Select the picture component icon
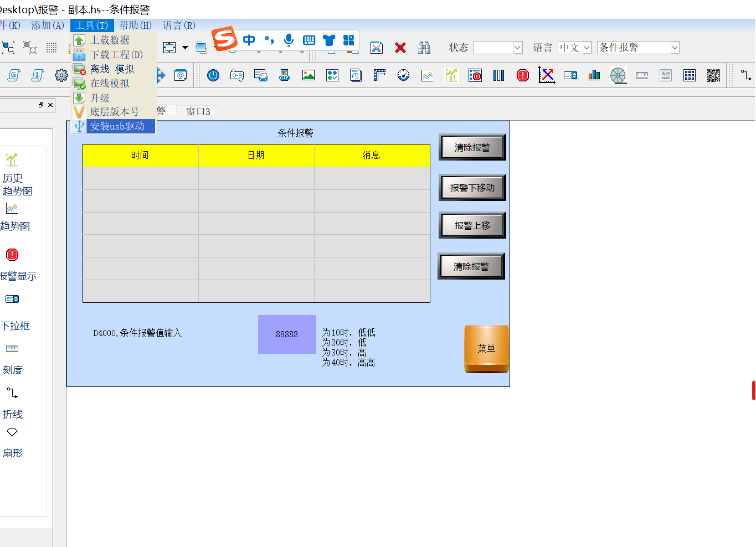Screen dimensions: 756x547 click(308, 75)
